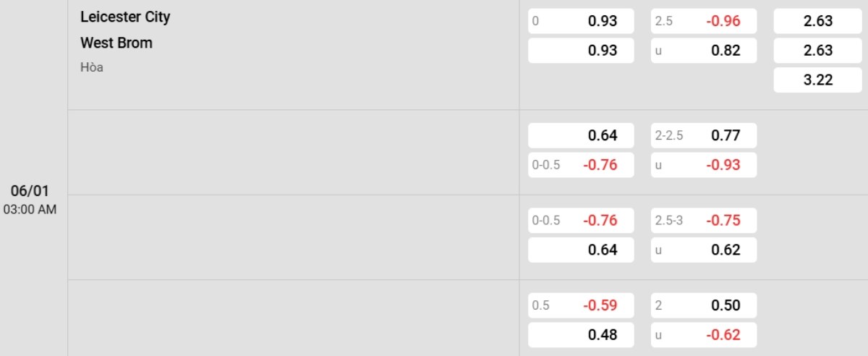Select West Brom's 0.93 handicap odds
The width and height of the screenshot is (868, 356).
pos(581,51)
